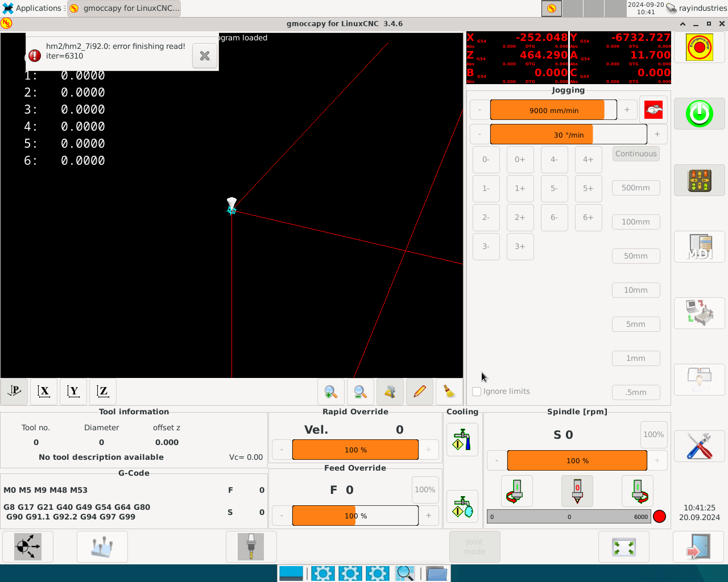Click the emergency stop button
728x582 pixels.
tap(699, 47)
